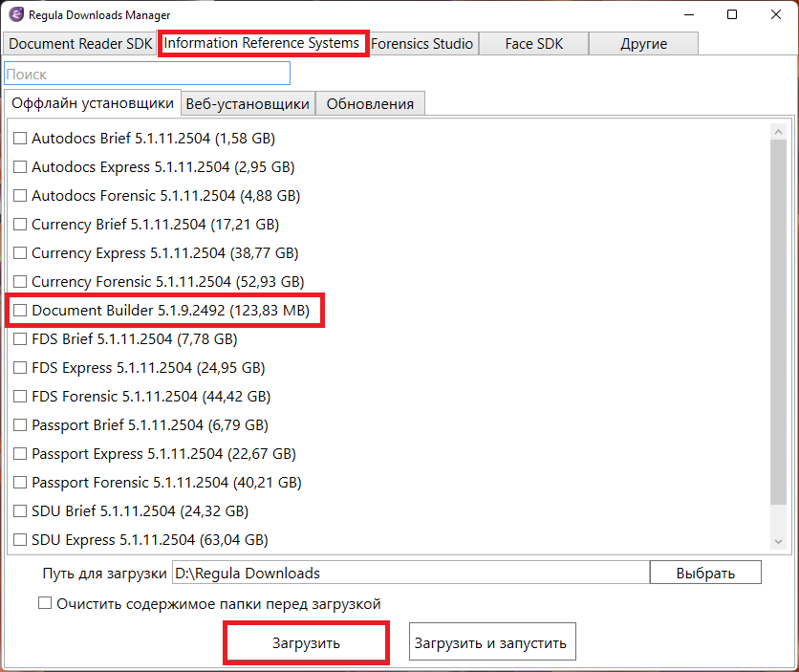Click the FDS Express 5.1.11.2504 (24,95 GB) label
The image size is (799, 672).
(148, 368)
